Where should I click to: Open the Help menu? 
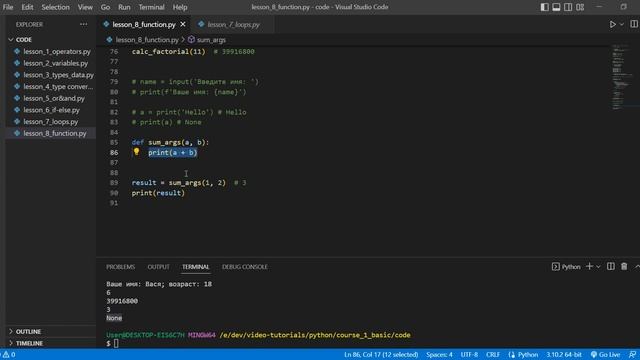click(180, 7)
